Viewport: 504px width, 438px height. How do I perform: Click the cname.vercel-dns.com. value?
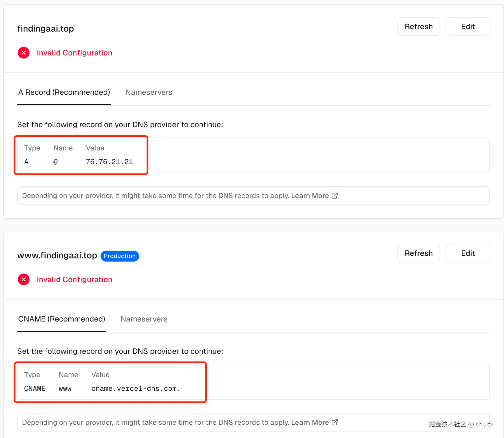point(136,388)
